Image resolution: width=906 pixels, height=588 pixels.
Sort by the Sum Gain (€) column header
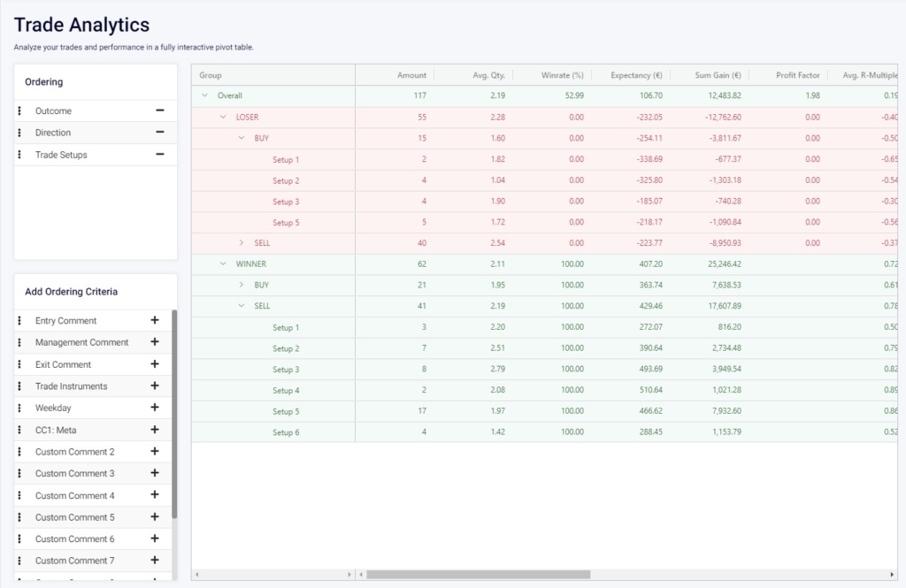[718, 75]
